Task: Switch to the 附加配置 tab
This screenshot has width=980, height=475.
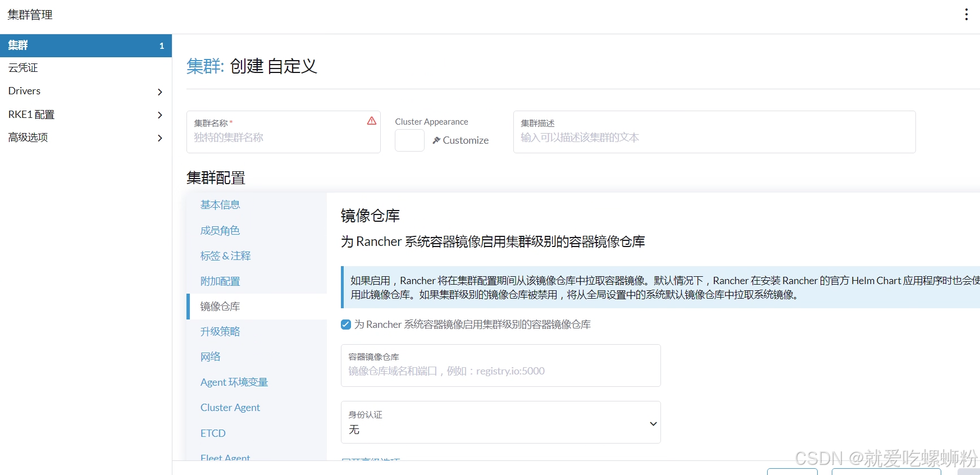Action: (220, 281)
